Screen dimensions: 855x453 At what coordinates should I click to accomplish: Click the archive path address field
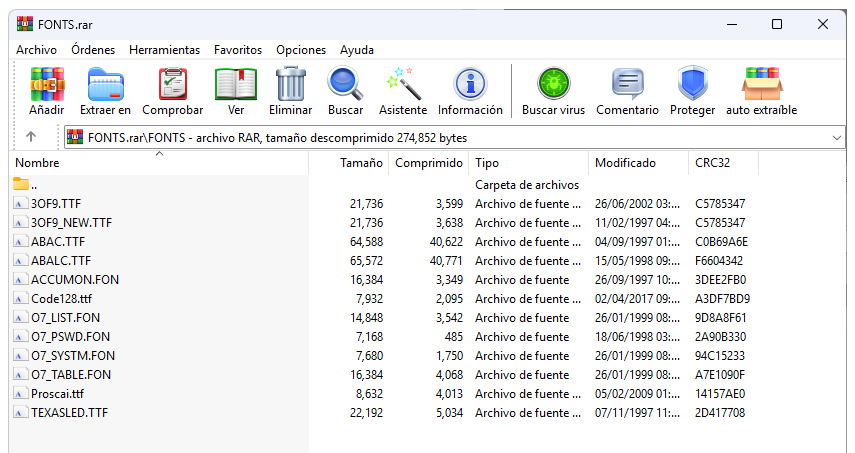[454, 137]
